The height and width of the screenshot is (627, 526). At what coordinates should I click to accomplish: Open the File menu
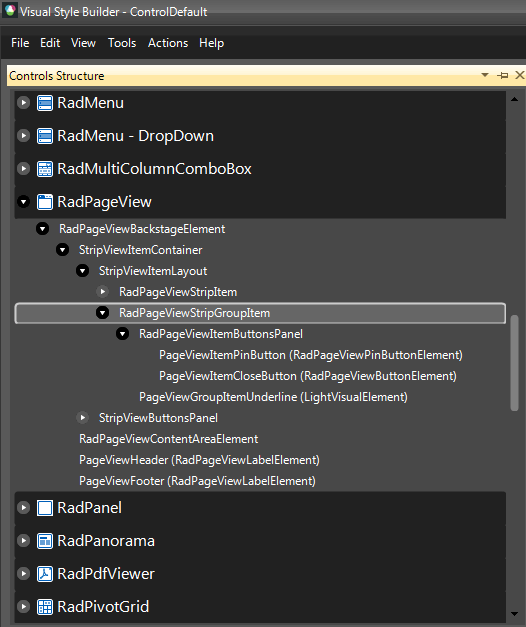point(20,43)
